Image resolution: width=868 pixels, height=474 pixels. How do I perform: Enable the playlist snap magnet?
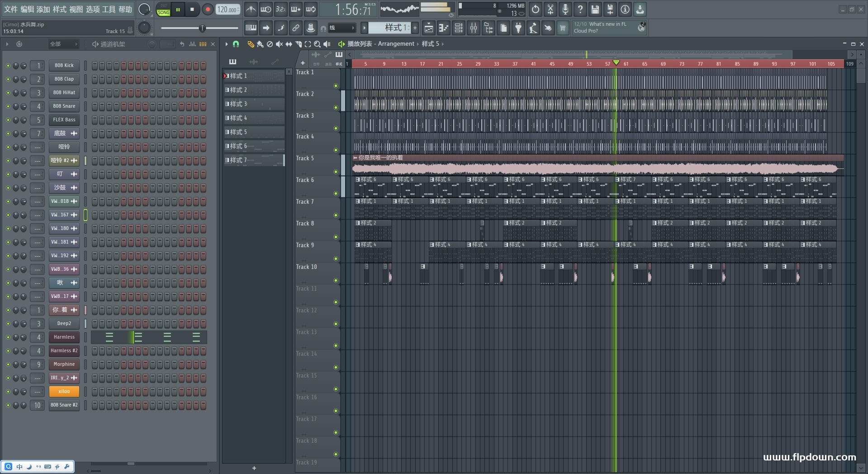pyautogui.click(x=236, y=44)
